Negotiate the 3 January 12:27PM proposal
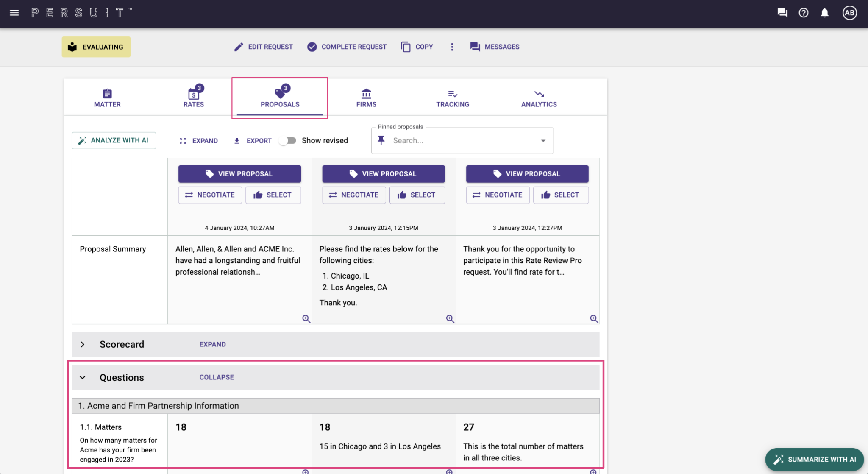Image resolution: width=868 pixels, height=474 pixels. pos(498,195)
